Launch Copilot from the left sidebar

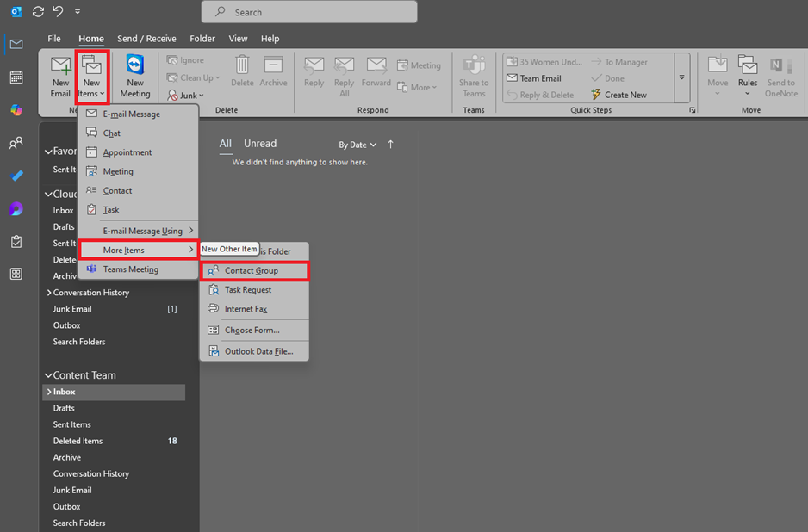(16, 111)
